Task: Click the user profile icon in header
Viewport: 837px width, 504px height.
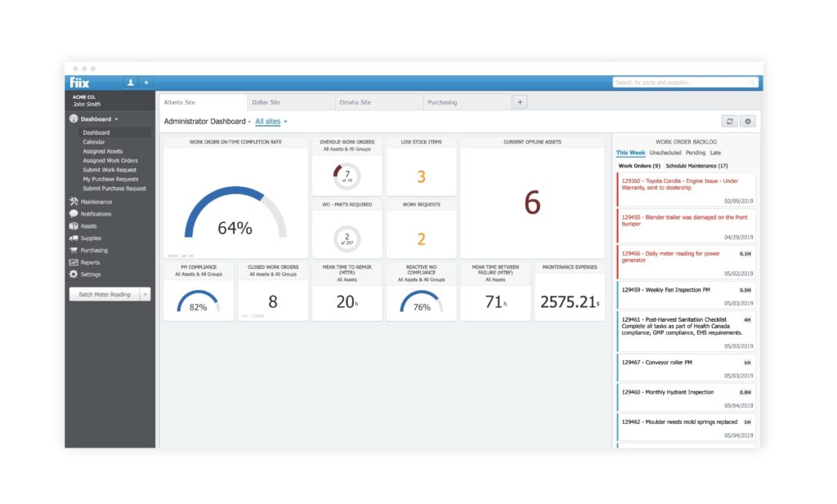Action: click(x=131, y=83)
